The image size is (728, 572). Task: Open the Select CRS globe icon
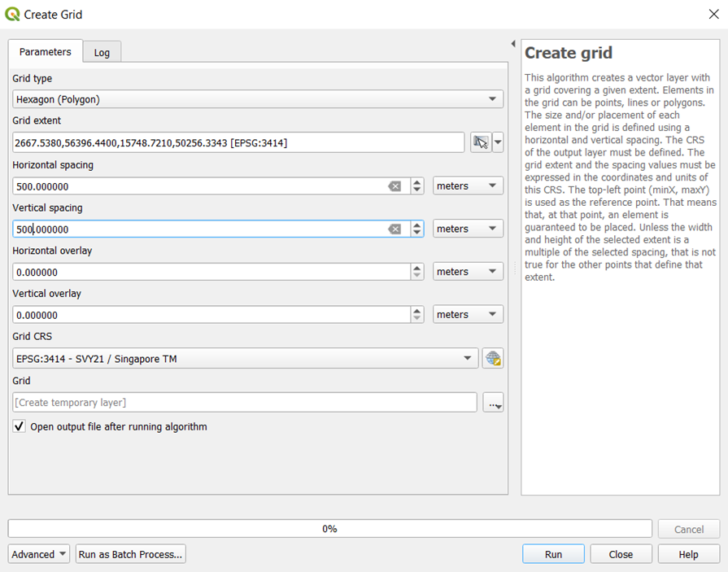(492, 358)
